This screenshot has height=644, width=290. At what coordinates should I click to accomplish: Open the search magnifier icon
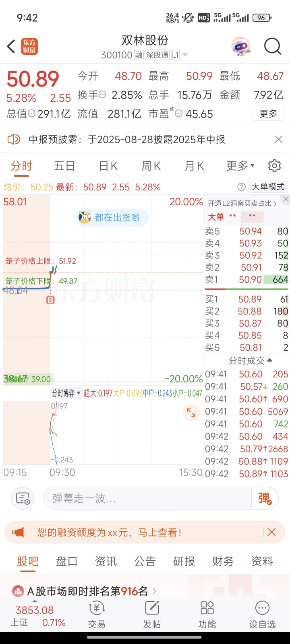pyautogui.click(x=273, y=46)
